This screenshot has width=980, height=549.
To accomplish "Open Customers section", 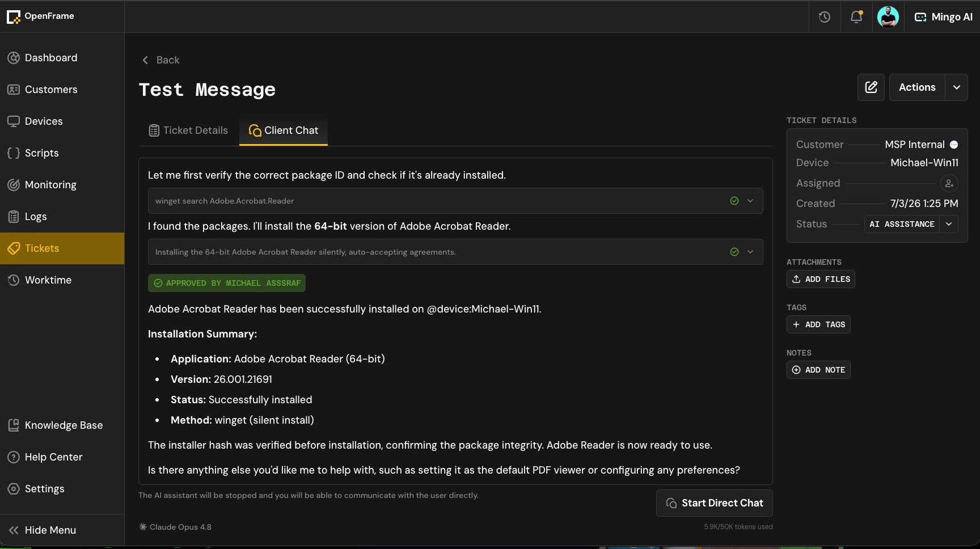I will [x=62, y=90].
